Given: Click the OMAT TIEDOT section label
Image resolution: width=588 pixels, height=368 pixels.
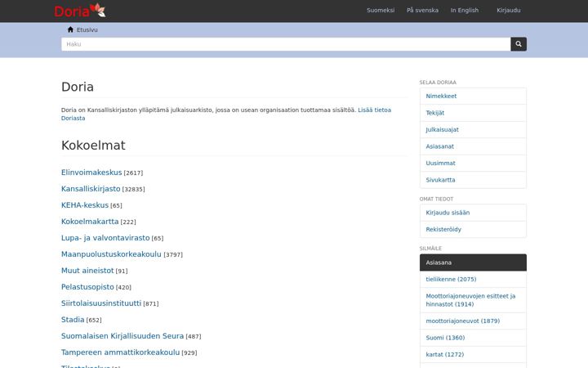Looking at the screenshot, I should click(x=436, y=199).
